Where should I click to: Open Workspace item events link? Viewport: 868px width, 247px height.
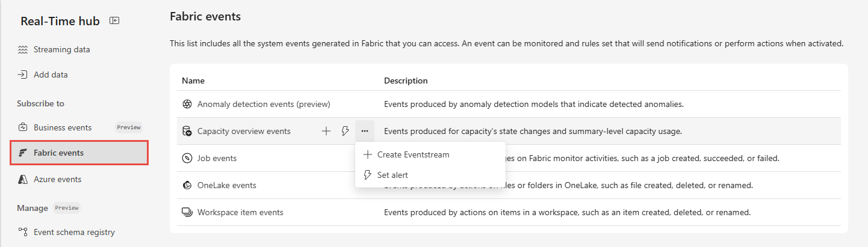(240, 212)
